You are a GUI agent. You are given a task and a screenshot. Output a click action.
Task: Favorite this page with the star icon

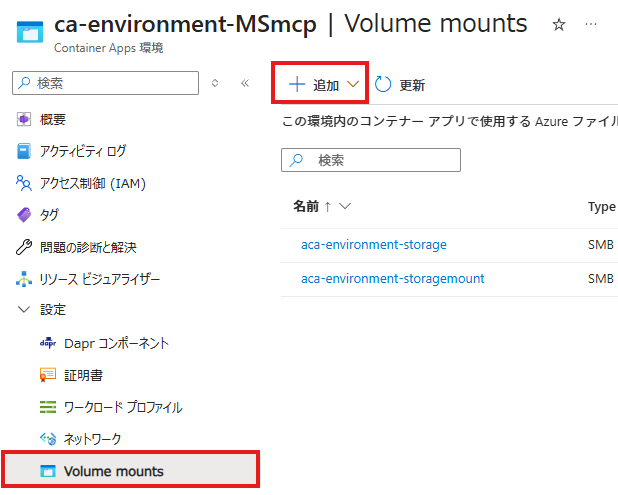pyautogui.click(x=559, y=24)
